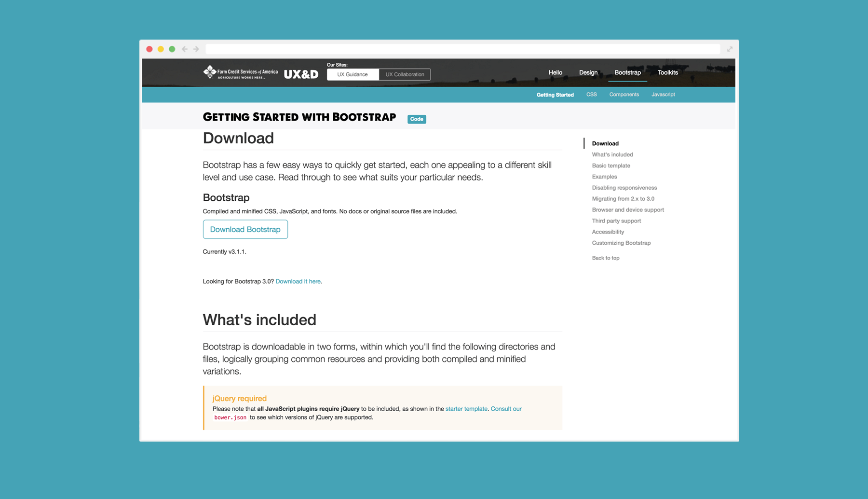Open the Hello menu item

[x=556, y=72]
